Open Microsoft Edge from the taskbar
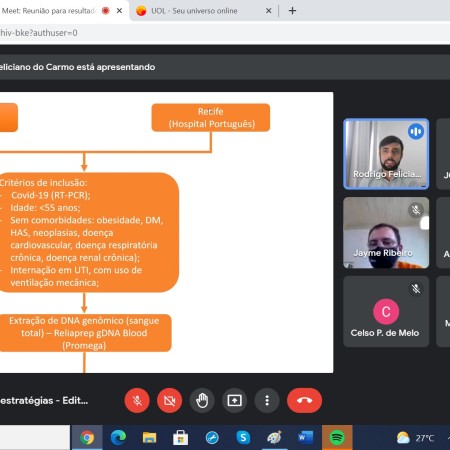The image size is (450, 450). pyautogui.click(x=118, y=438)
